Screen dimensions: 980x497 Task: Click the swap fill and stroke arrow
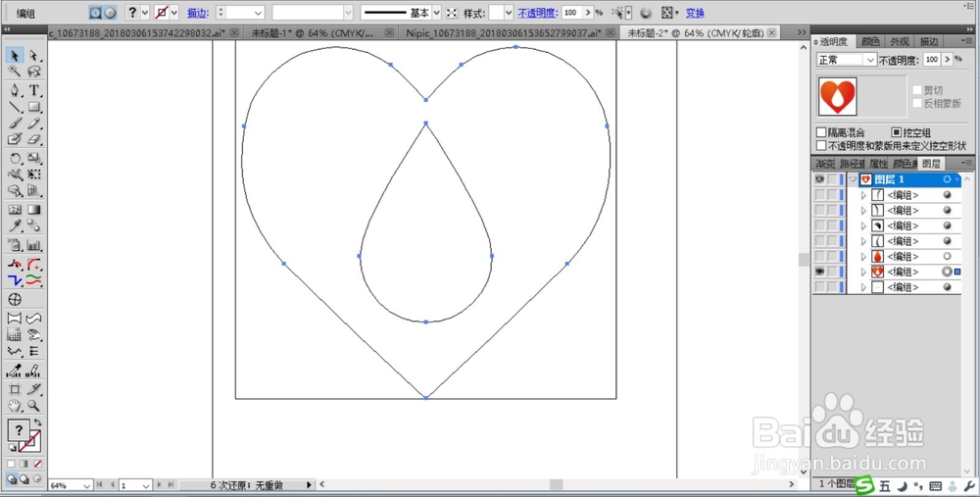37,422
